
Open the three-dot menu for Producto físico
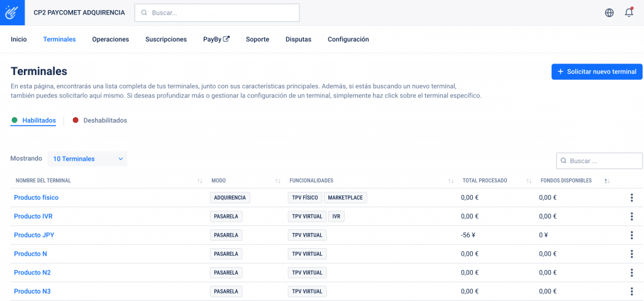tap(631, 198)
